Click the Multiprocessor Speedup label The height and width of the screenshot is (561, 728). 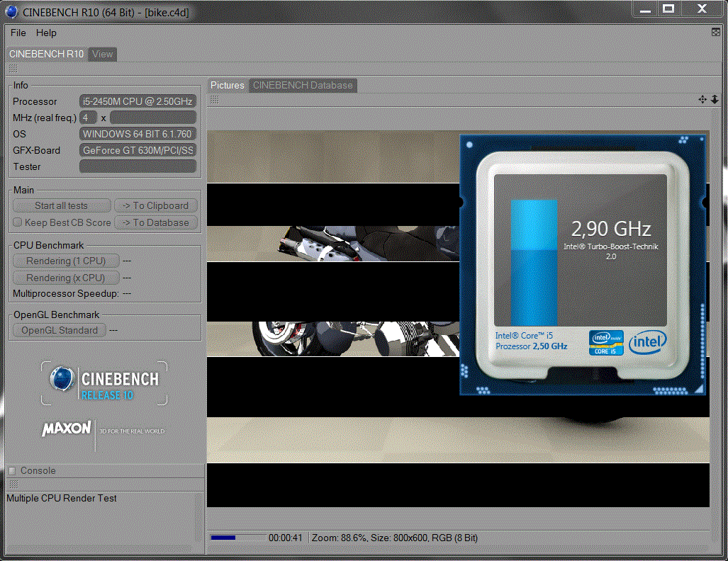pos(66,294)
